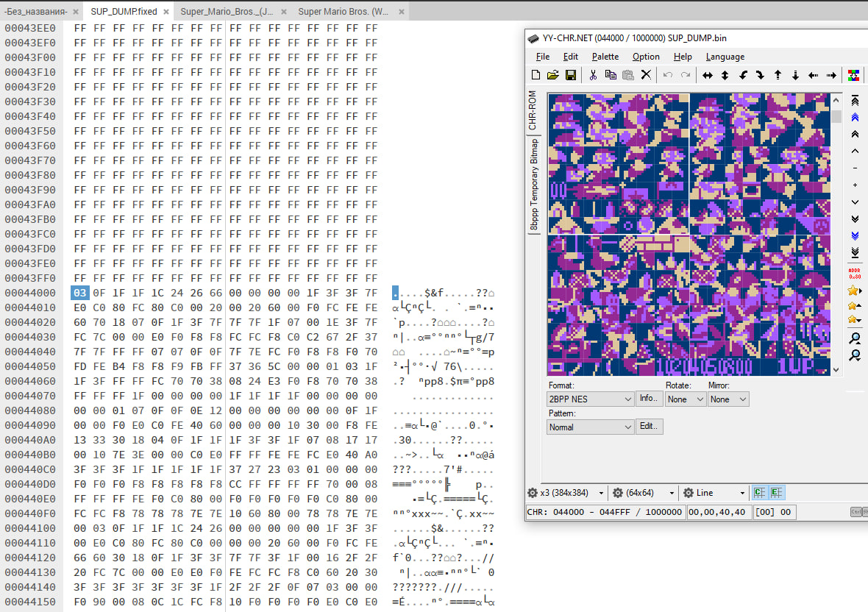Click the RGB color replace toolbar icon

[x=854, y=75]
